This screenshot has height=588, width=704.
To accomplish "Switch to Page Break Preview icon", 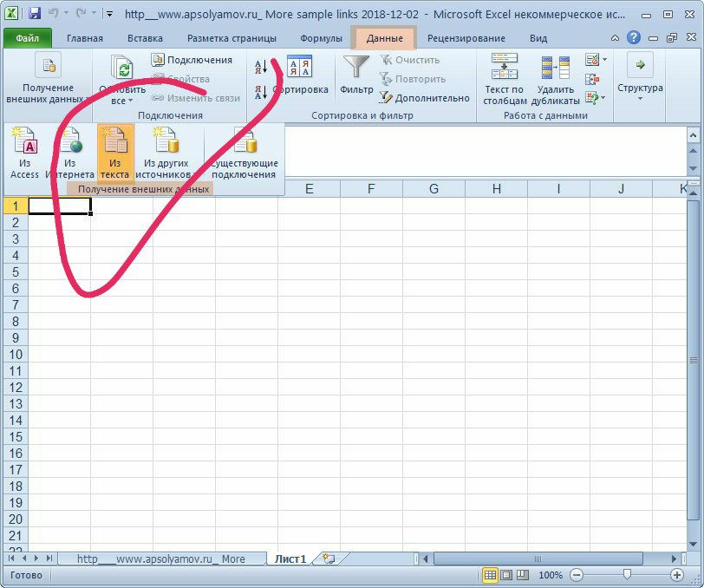I will pyautogui.click(x=523, y=574).
